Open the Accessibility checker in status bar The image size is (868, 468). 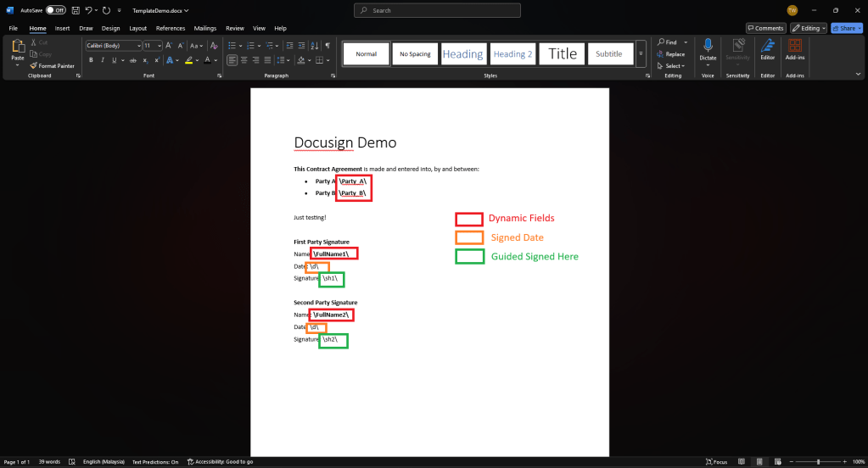pyautogui.click(x=220, y=462)
